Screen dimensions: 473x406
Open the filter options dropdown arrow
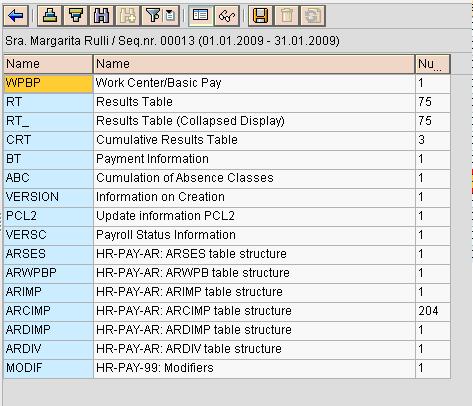[x=171, y=16]
